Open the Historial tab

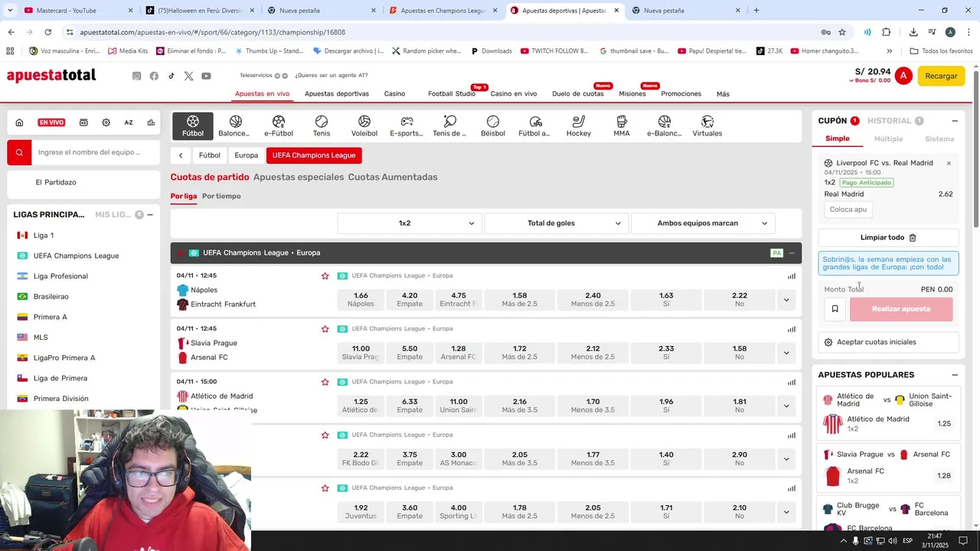895,121
